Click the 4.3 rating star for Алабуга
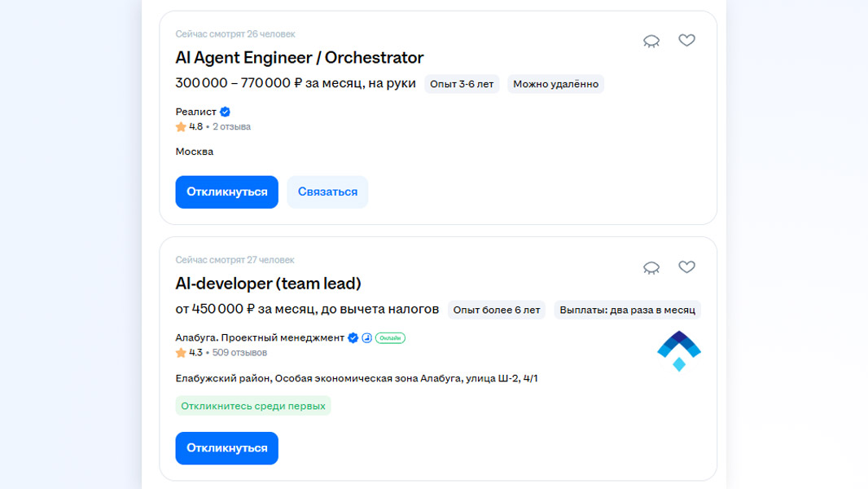Image resolution: width=868 pixels, height=489 pixels. coord(181,353)
